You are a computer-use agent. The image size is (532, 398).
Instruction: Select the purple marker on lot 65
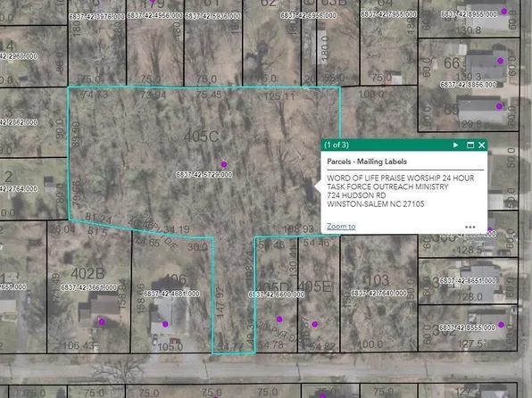coord(499,106)
